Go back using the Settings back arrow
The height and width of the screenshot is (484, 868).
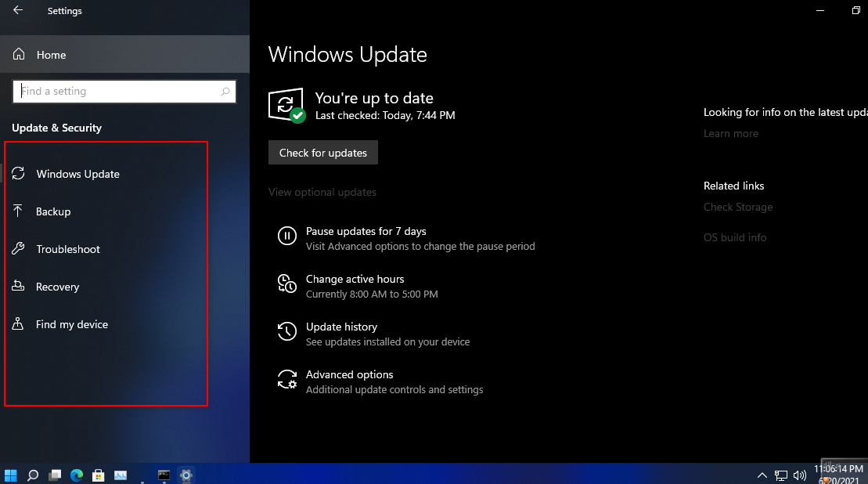[x=18, y=10]
